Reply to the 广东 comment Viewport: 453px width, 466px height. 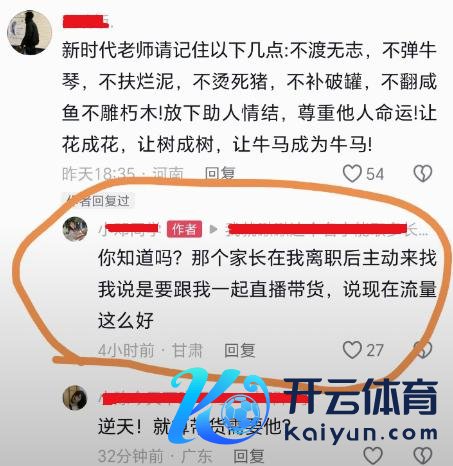click(x=249, y=456)
